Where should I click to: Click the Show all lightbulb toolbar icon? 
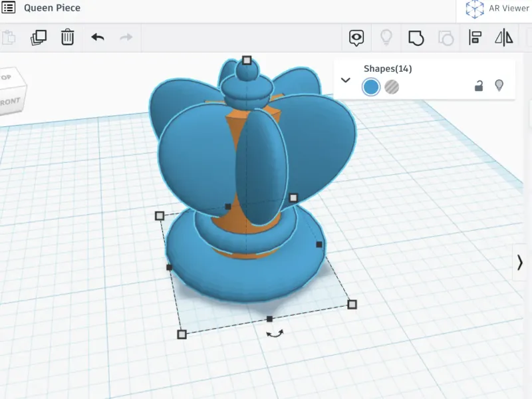(386, 37)
